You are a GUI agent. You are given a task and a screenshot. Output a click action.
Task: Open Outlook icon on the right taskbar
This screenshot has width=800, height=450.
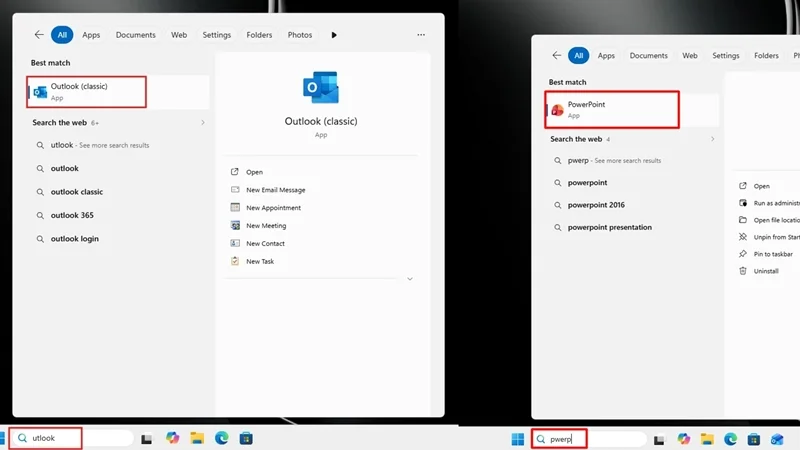pyautogui.click(x=777, y=439)
